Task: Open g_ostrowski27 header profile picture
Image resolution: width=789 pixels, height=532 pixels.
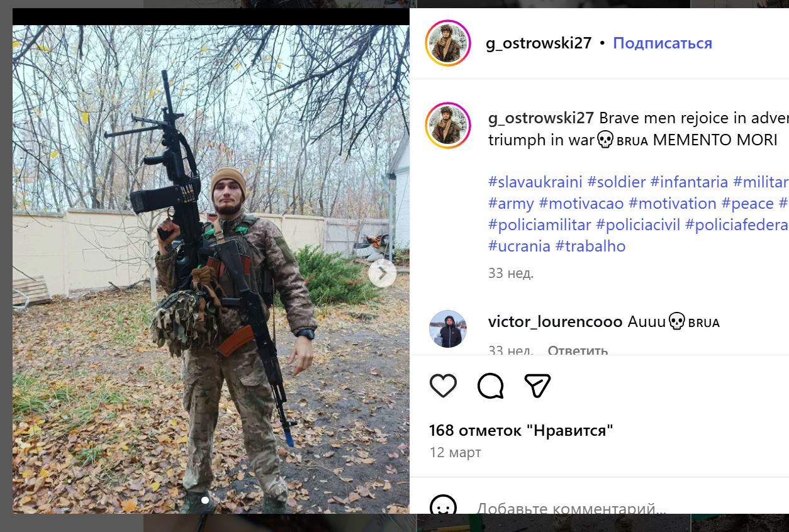Action: click(x=448, y=43)
